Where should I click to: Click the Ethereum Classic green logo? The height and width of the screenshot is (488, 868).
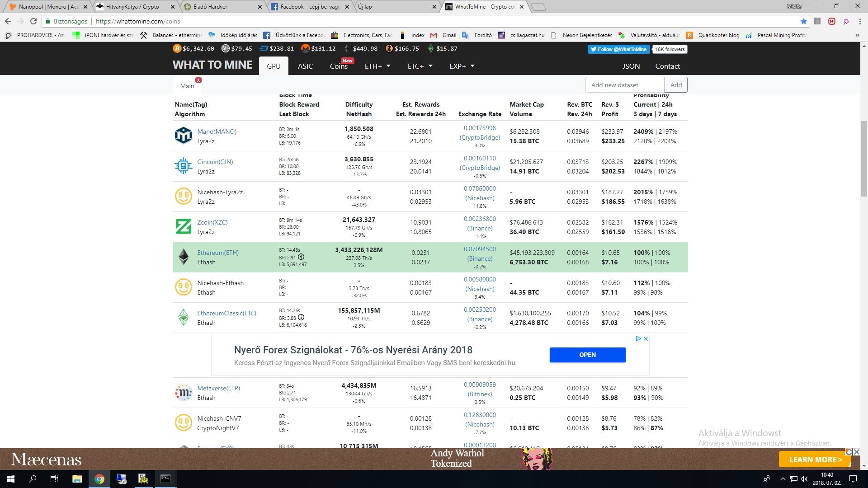coord(184,317)
